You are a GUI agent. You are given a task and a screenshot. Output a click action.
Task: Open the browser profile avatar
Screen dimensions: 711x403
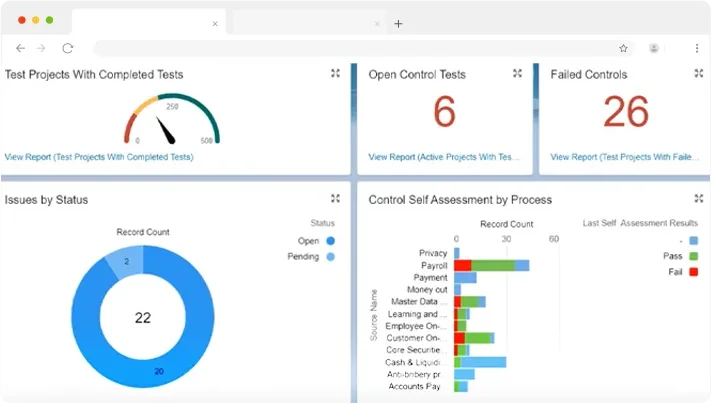click(654, 48)
